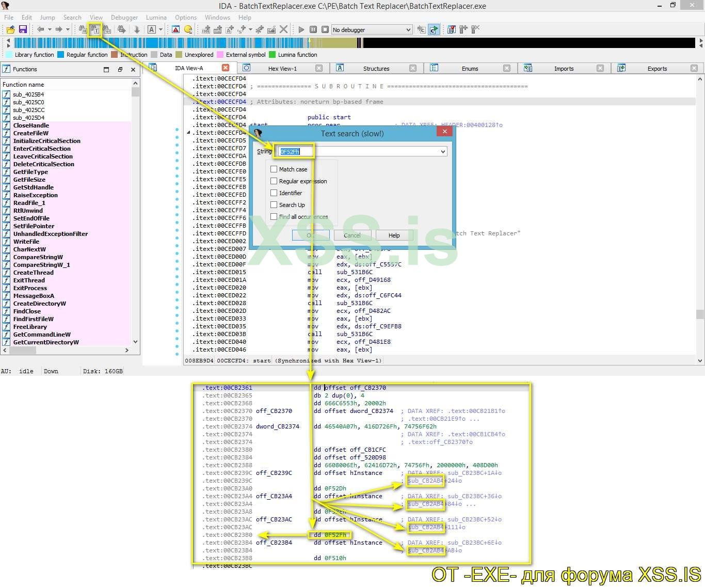Open the Search menu
This screenshot has height=588, width=705.
(72, 17)
